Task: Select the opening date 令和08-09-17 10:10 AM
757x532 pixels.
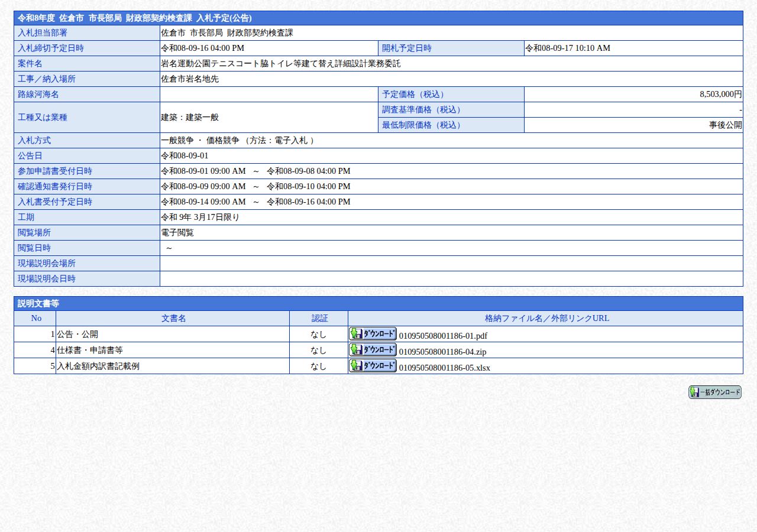Action: pyautogui.click(x=568, y=48)
